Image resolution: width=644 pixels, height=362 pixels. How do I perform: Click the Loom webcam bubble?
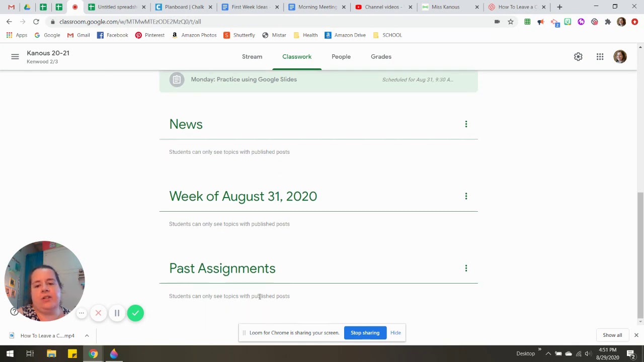tap(45, 281)
